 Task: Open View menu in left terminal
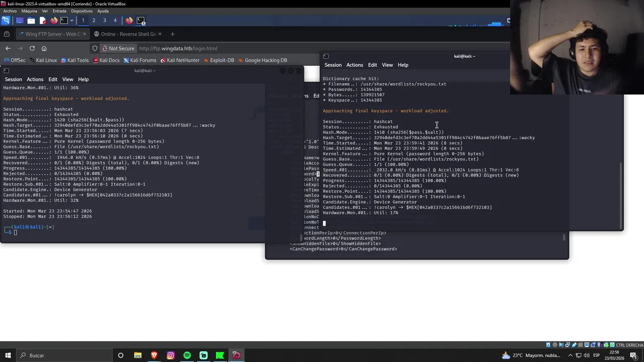point(67,79)
